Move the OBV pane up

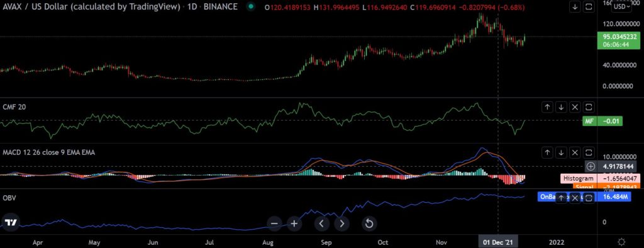click(561, 198)
